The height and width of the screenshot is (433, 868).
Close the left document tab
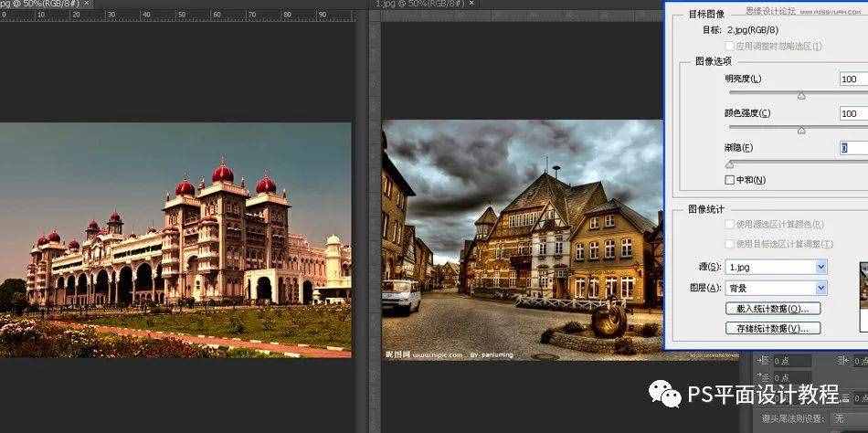tap(87, 5)
